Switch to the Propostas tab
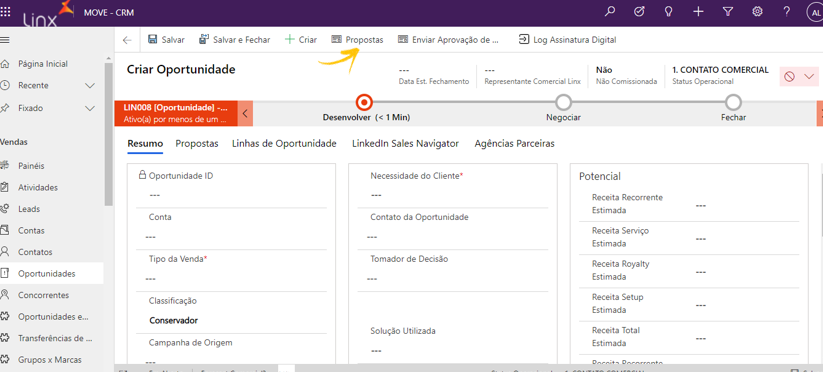Image resolution: width=823 pixels, height=372 pixels. coord(197,144)
